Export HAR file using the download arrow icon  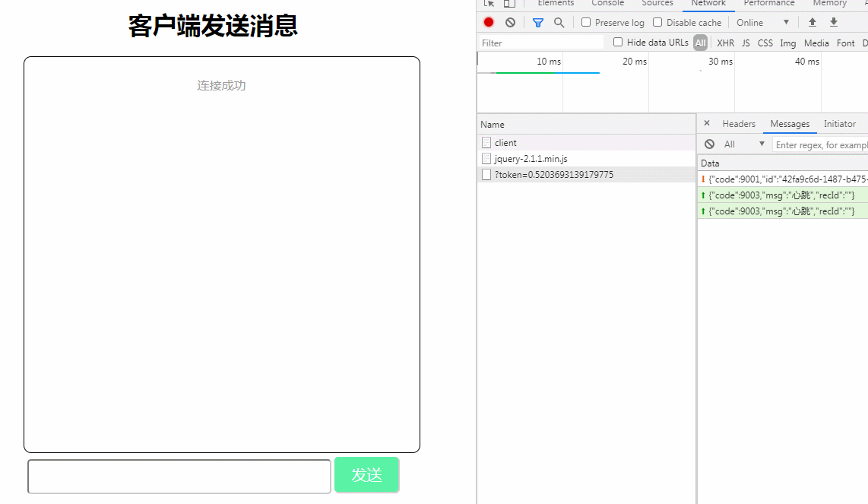[832, 22]
